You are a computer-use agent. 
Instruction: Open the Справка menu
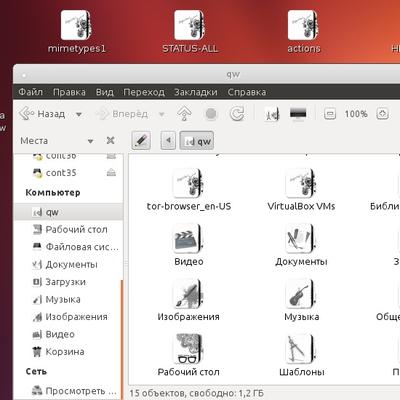[x=247, y=92]
